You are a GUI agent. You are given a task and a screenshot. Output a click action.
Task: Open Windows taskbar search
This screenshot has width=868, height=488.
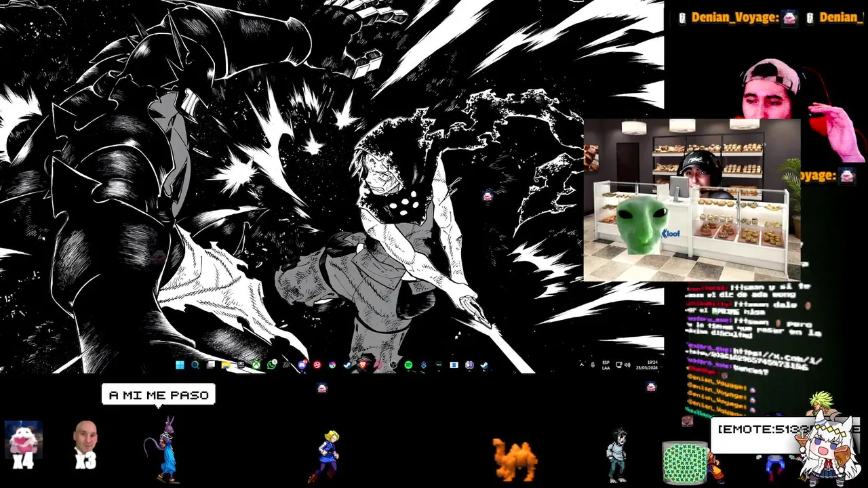(195, 365)
